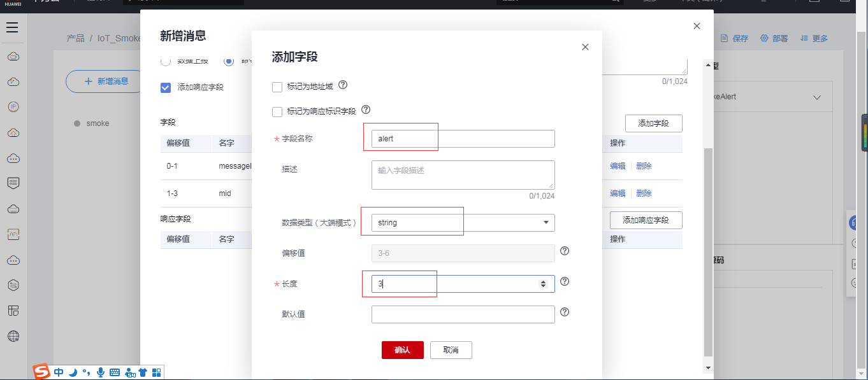The image size is (868, 380).
Task: Close the 新增消息 dialog
Action: click(697, 26)
